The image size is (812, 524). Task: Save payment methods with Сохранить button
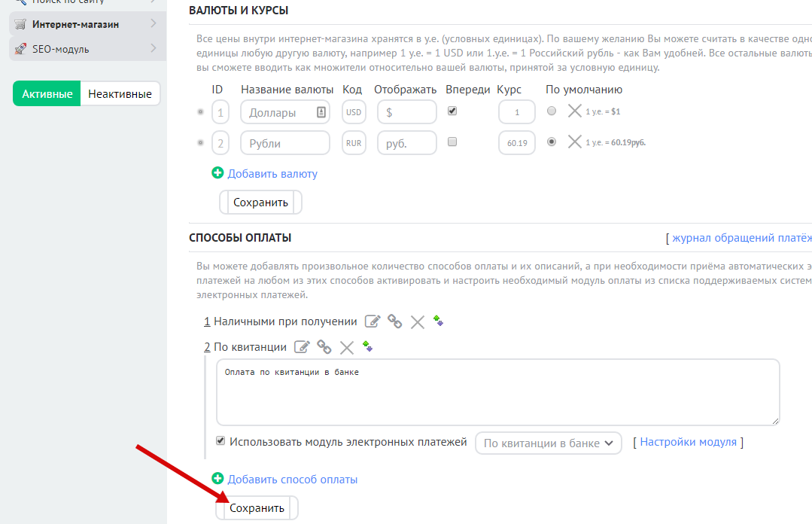click(257, 507)
